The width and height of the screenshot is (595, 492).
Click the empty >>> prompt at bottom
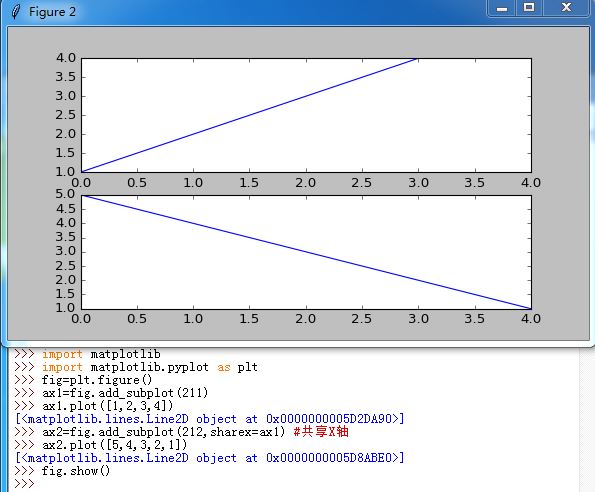pos(24,484)
